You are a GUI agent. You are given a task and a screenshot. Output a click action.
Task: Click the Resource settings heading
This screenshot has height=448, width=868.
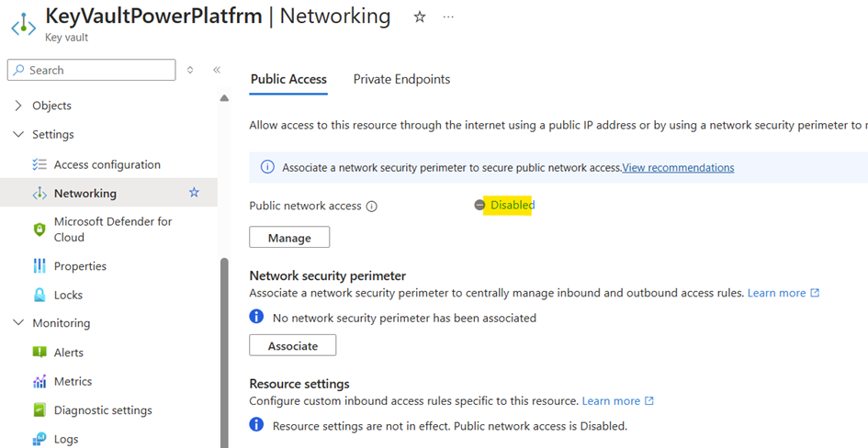299,384
